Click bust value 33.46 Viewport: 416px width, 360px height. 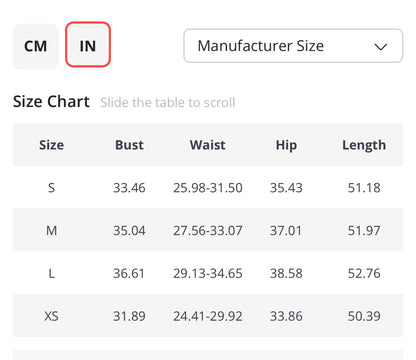pos(129,188)
